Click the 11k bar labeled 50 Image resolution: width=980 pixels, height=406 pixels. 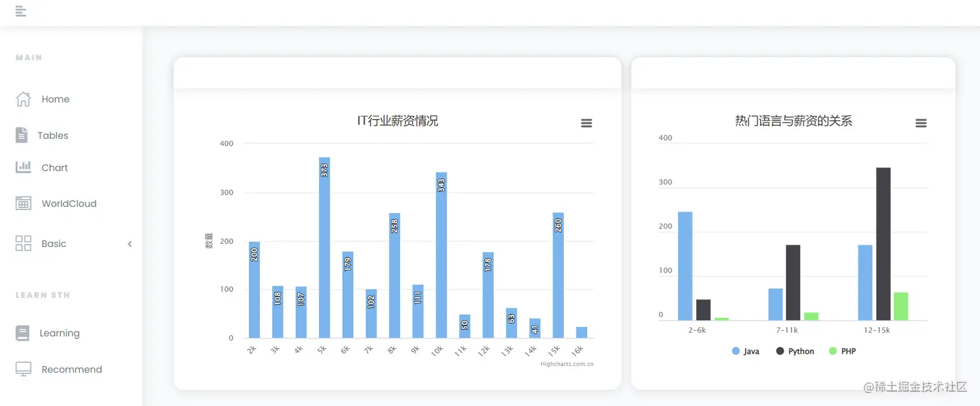click(x=465, y=326)
